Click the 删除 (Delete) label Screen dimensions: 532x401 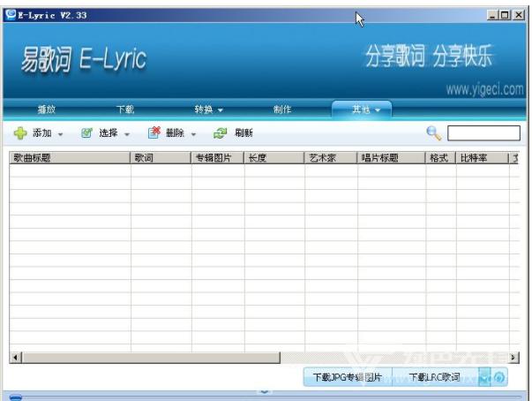pyautogui.click(x=175, y=132)
